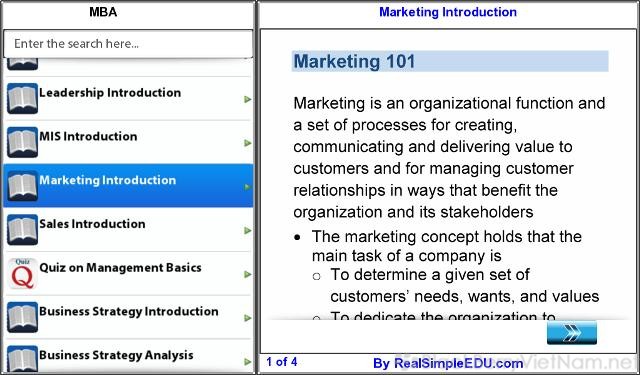The height and width of the screenshot is (375, 640).
Task: Select the Marketing Introduction book icon
Action: 22,186
